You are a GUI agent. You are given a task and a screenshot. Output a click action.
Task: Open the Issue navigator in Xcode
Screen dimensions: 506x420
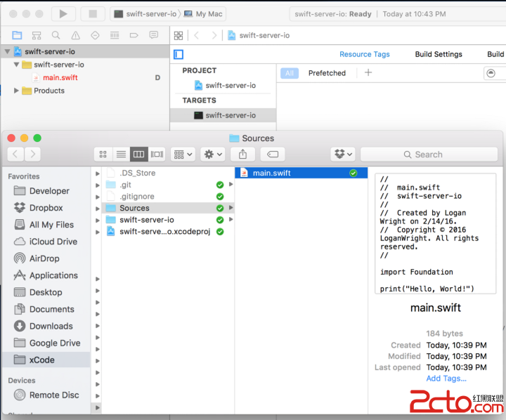(x=75, y=35)
